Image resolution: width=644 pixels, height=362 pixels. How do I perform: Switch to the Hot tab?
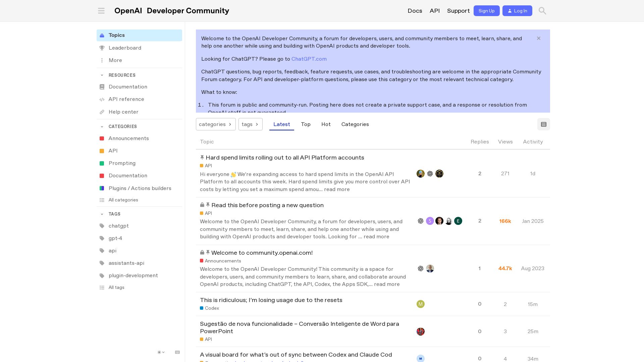click(x=326, y=124)
